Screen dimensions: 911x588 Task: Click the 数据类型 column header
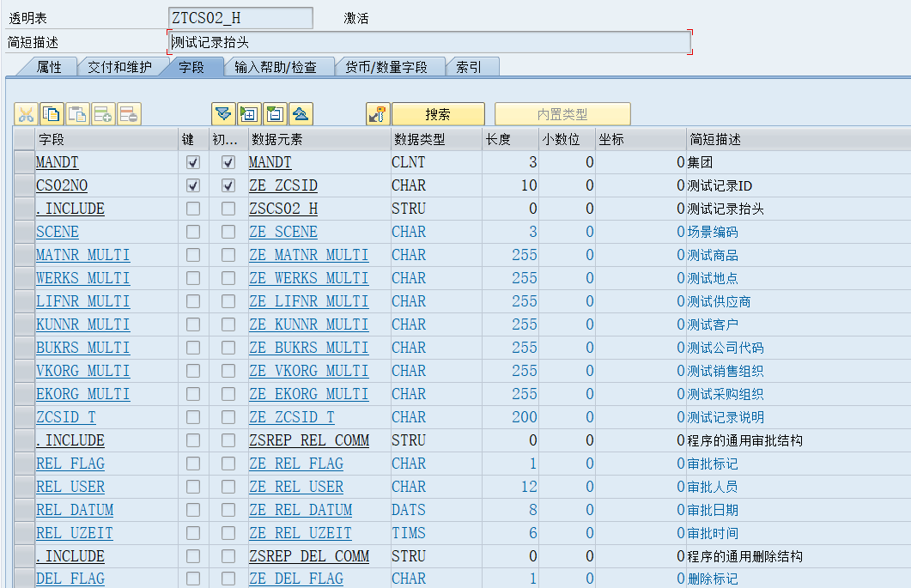pos(437,139)
